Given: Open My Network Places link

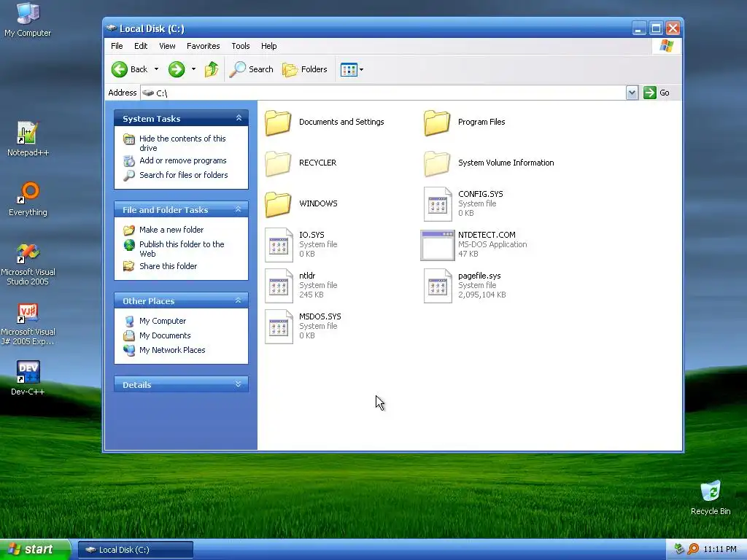Looking at the screenshot, I should 172,350.
